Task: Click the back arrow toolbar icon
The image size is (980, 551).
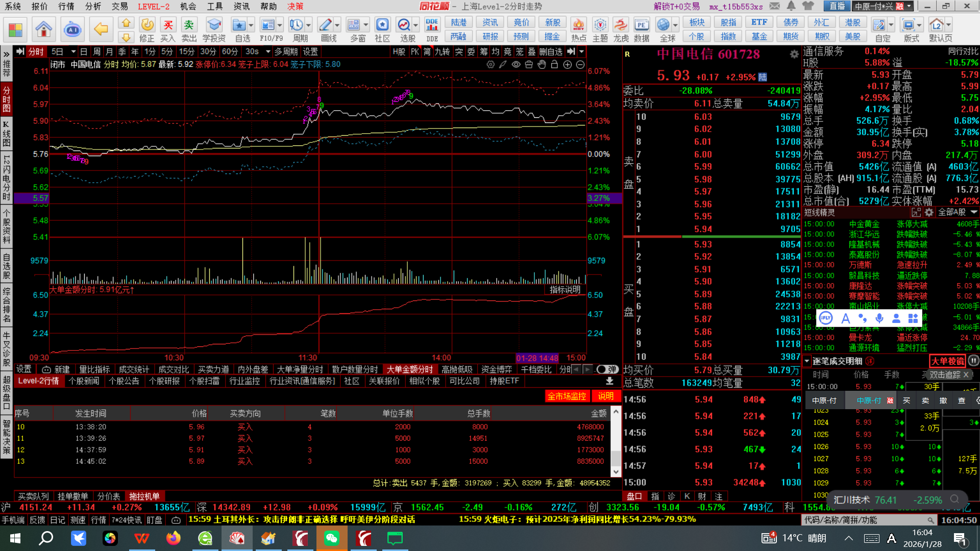Action: [x=101, y=29]
